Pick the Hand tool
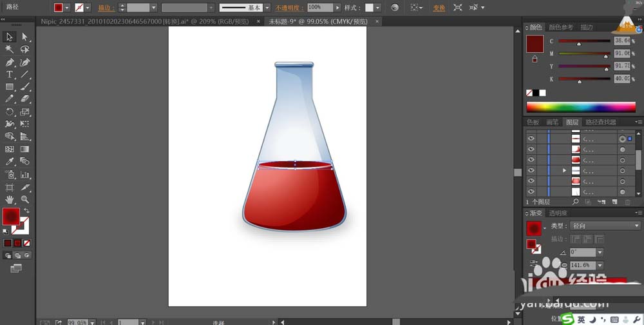This screenshot has width=644, height=325. 9,199
